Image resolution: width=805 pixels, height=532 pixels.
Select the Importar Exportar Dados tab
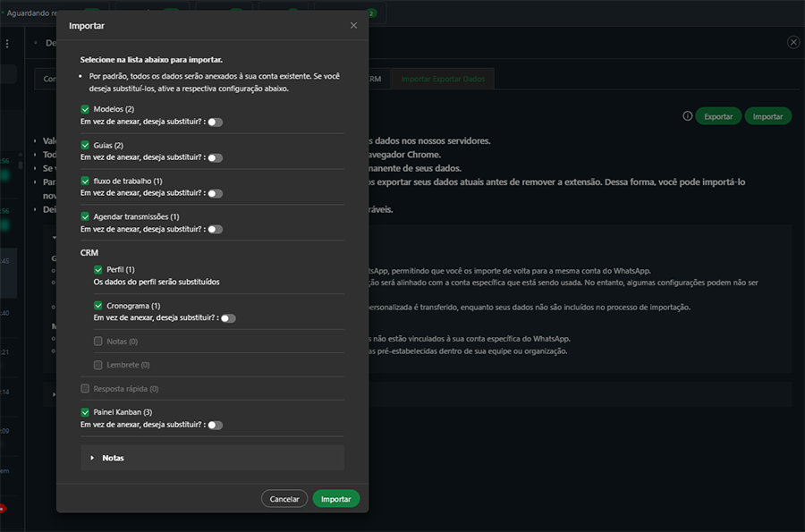tap(443, 79)
